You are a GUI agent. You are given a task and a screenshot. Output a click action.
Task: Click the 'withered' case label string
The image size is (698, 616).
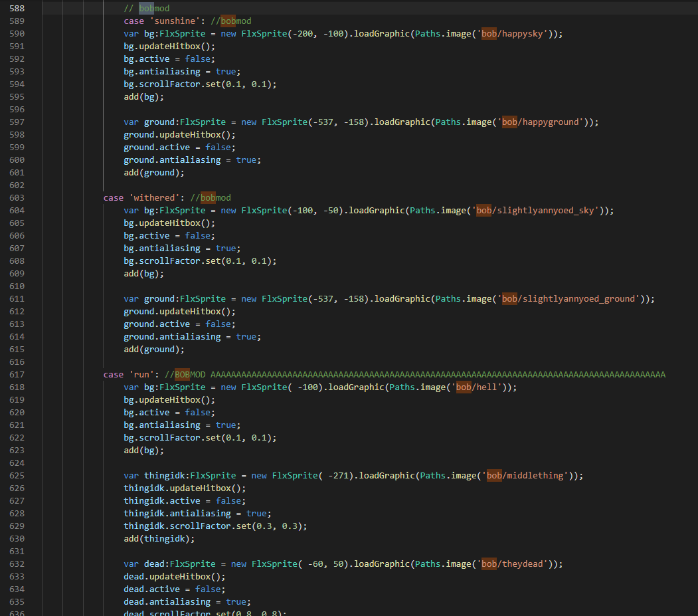(x=154, y=197)
